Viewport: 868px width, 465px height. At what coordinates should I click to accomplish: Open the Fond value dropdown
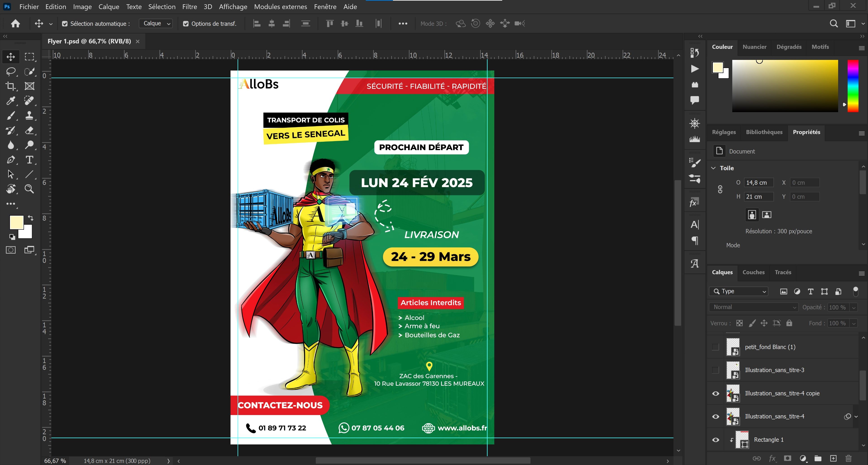(854, 323)
